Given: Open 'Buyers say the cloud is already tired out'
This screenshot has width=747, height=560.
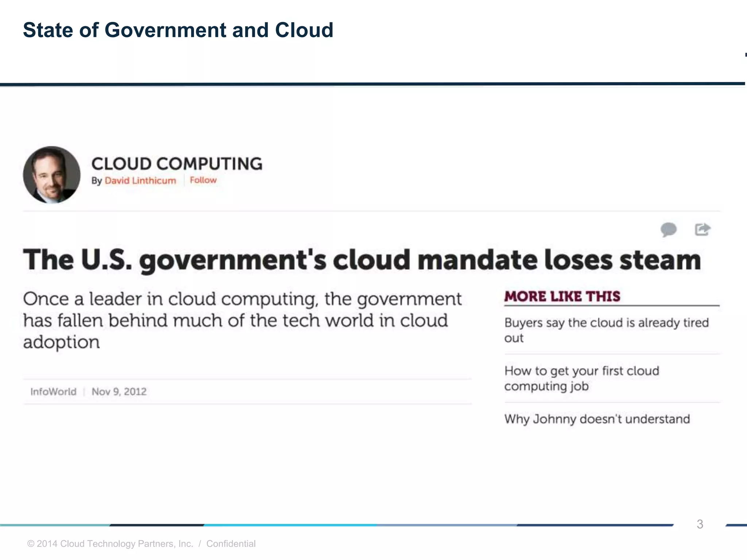Looking at the screenshot, I should pyautogui.click(x=606, y=330).
